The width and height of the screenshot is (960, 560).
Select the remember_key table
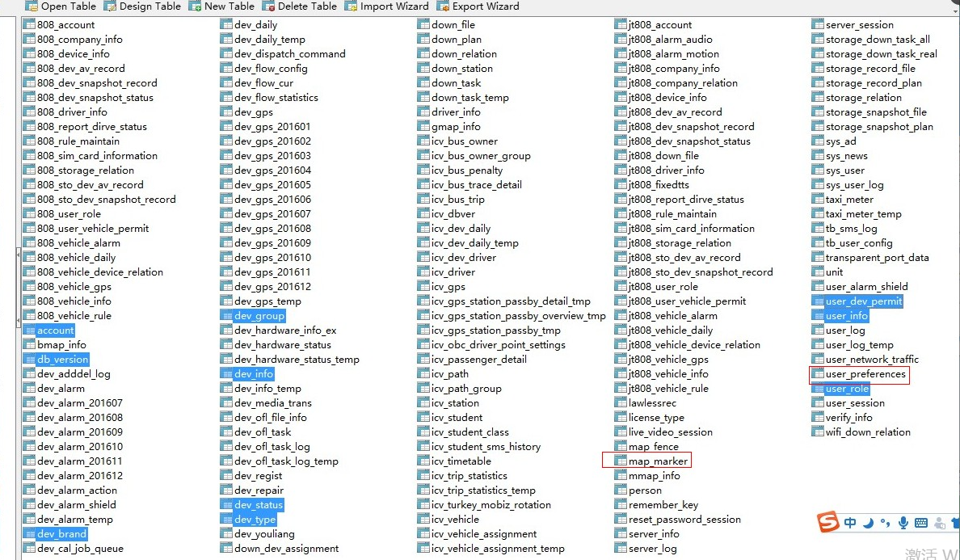(663, 505)
